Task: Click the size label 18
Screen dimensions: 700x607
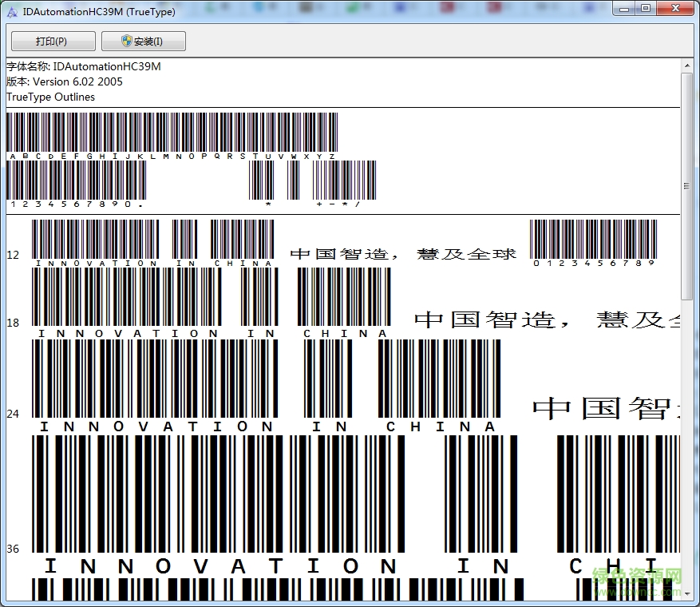Action: tap(13, 323)
